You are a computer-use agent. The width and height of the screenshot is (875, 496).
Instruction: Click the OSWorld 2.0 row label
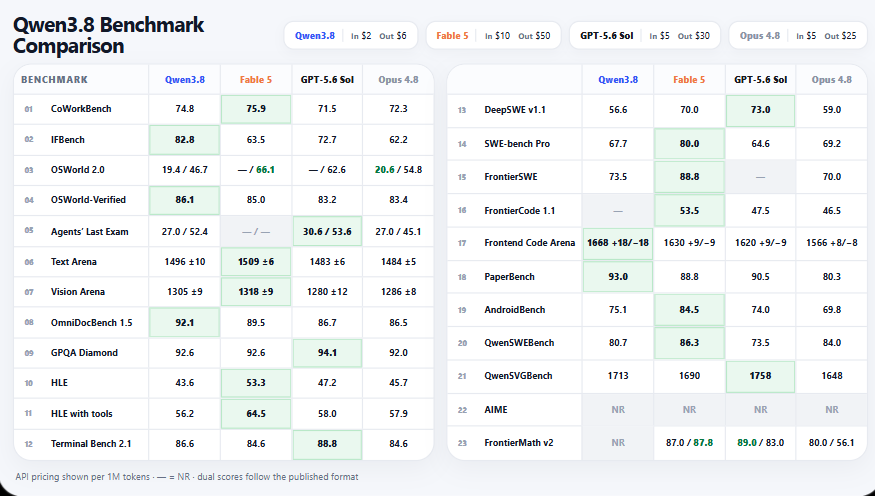pos(78,170)
